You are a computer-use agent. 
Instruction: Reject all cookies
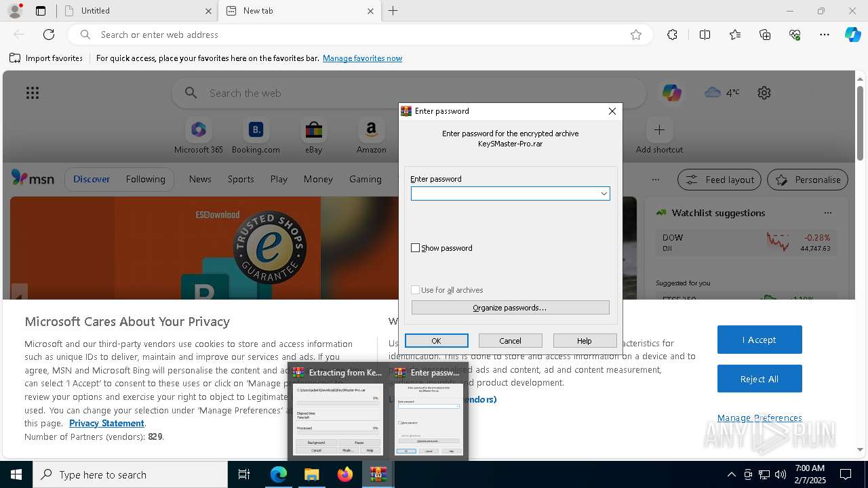coord(759,379)
